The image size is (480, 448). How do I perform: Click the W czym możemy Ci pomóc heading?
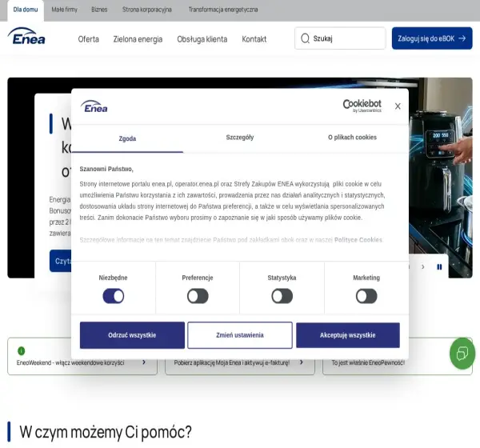coord(106,432)
